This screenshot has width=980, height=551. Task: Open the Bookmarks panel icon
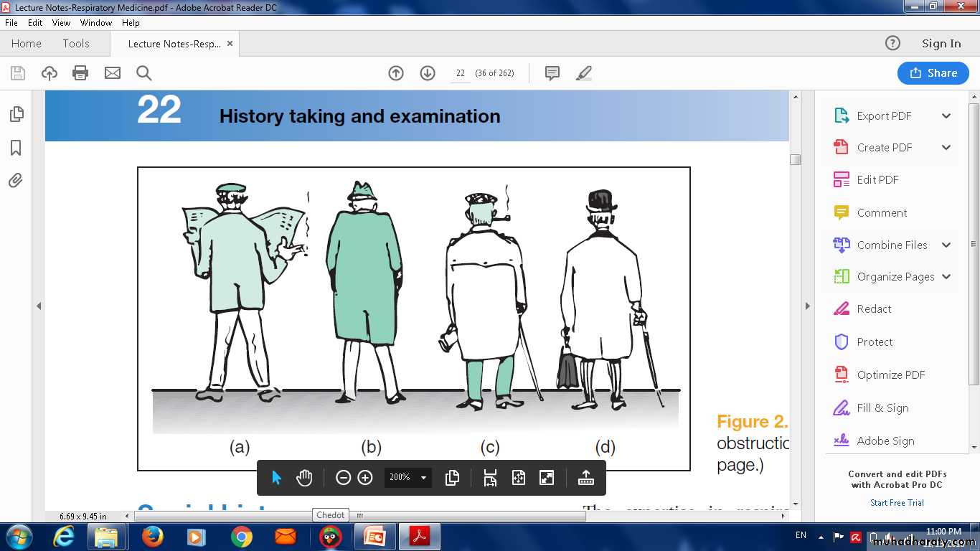coord(16,148)
